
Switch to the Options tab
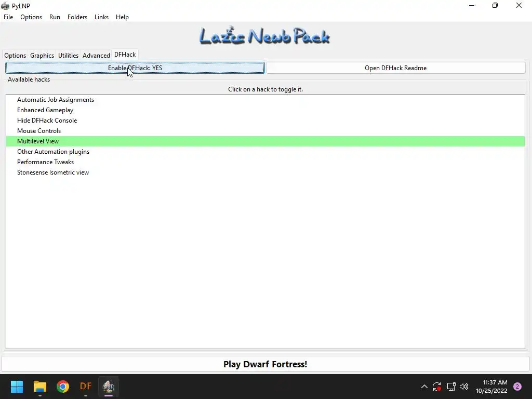point(15,55)
